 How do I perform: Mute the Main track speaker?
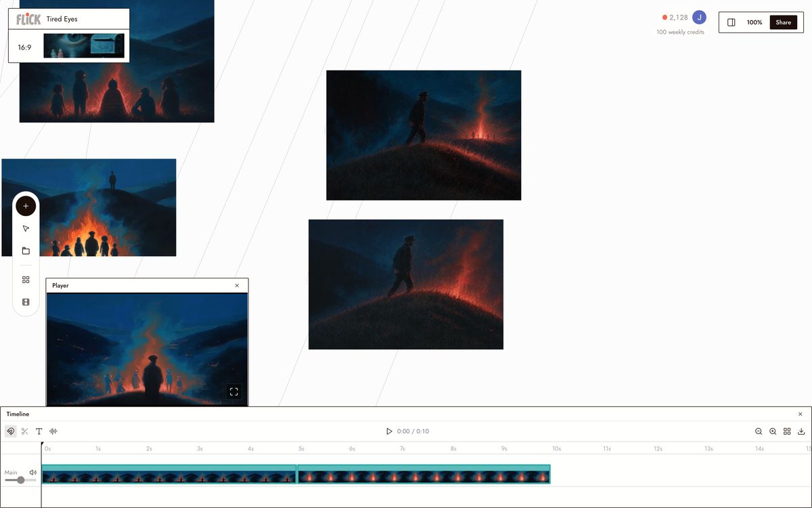point(32,472)
